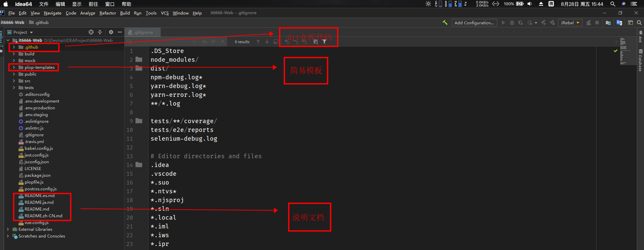The image size is (644, 250).
Task: Click .github breadcrumb in navigation bar
Action: click(39, 23)
